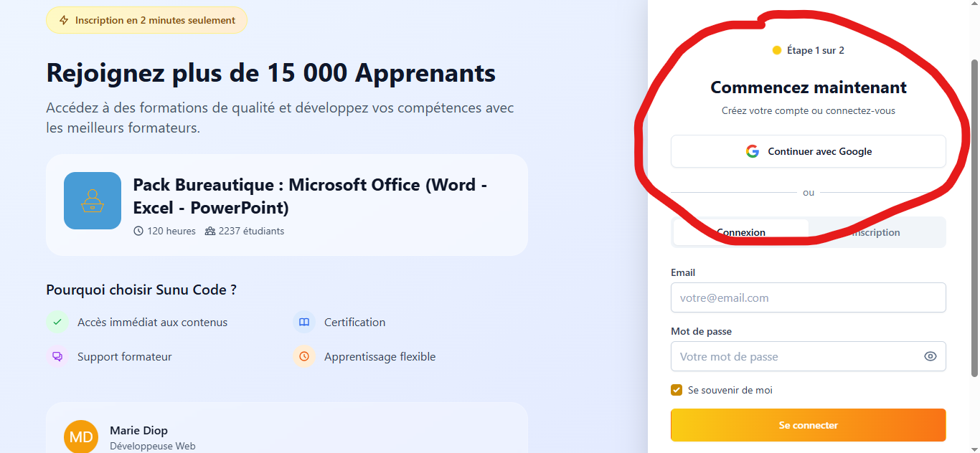Click the orange Apprentissage flexible clock icon
980x453 pixels.
pos(304,356)
